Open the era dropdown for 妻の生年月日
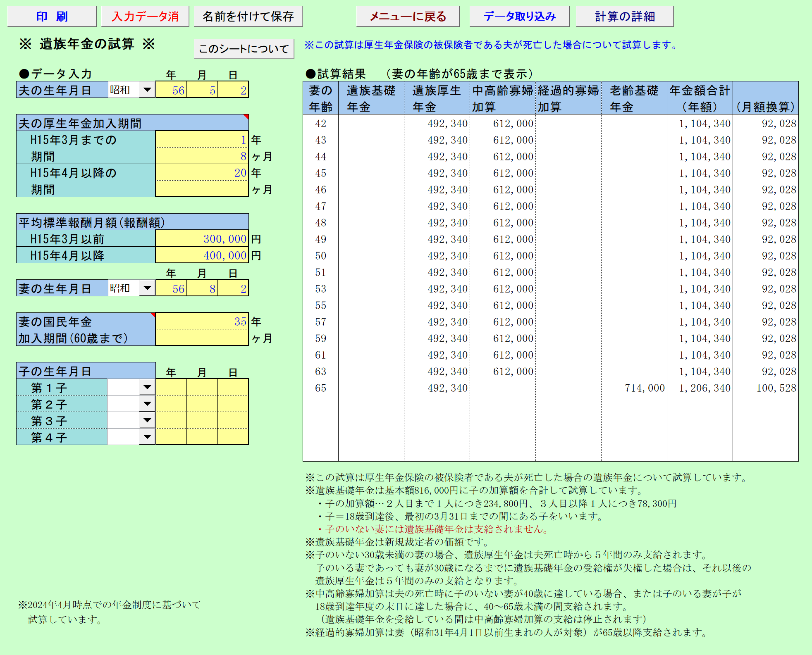The height and width of the screenshot is (655, 812). [147, 288]
